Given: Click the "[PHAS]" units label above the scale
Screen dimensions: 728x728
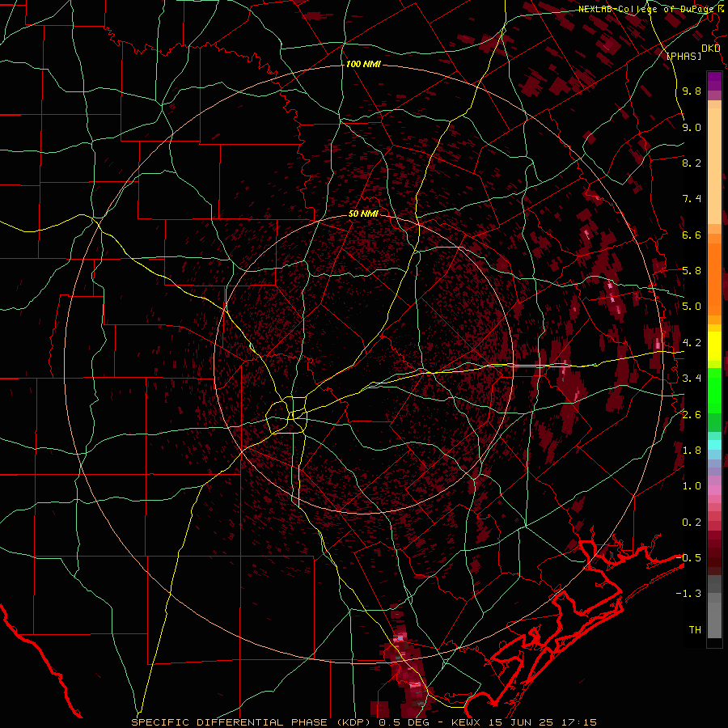Looking at the screenshot, I should pyautogui.click(x=684, y=56).
